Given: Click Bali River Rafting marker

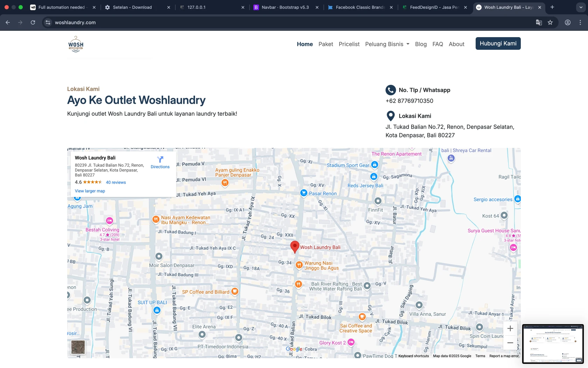Looking at the screenshot, I should 367,286.
